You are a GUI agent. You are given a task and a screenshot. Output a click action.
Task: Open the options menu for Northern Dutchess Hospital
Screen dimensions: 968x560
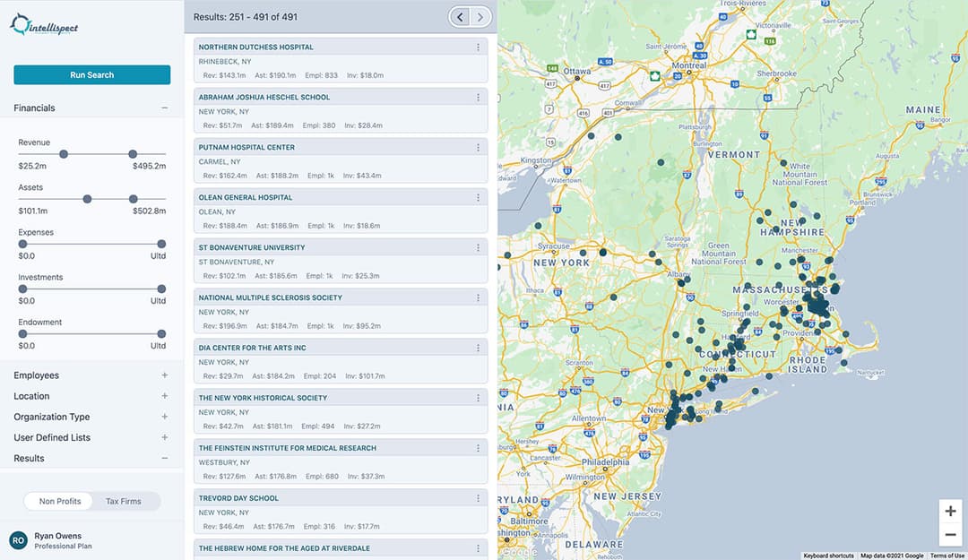[x=478, y=47]
